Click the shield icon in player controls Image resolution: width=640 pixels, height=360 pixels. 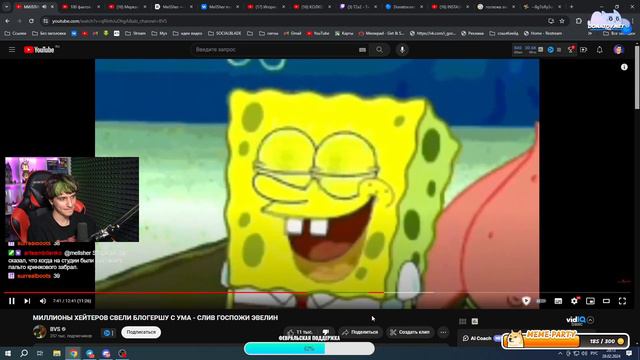pos(526,301)
